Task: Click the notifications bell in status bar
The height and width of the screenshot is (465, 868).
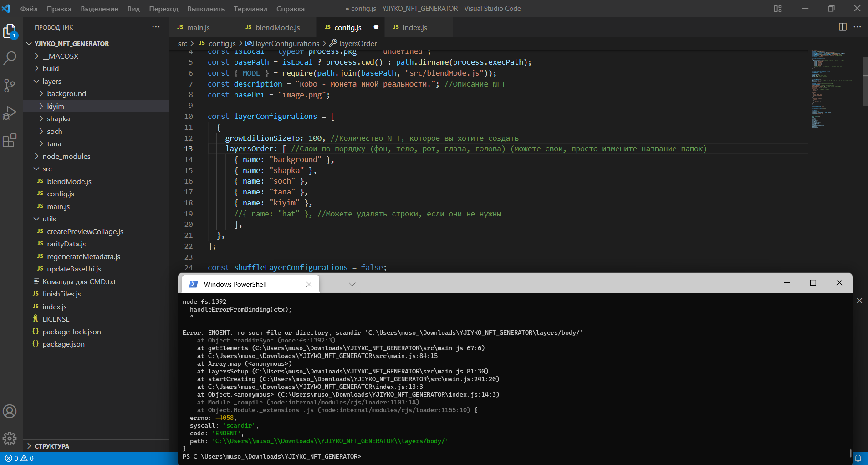Action: (858, 458)
